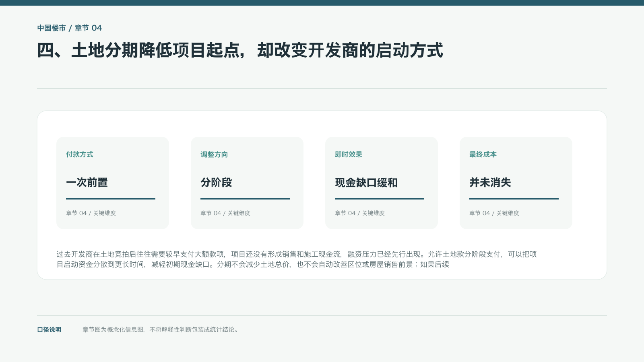Select the 一次前置 heading
Screen dimensions: 644x362
click(x=87, y=183)
